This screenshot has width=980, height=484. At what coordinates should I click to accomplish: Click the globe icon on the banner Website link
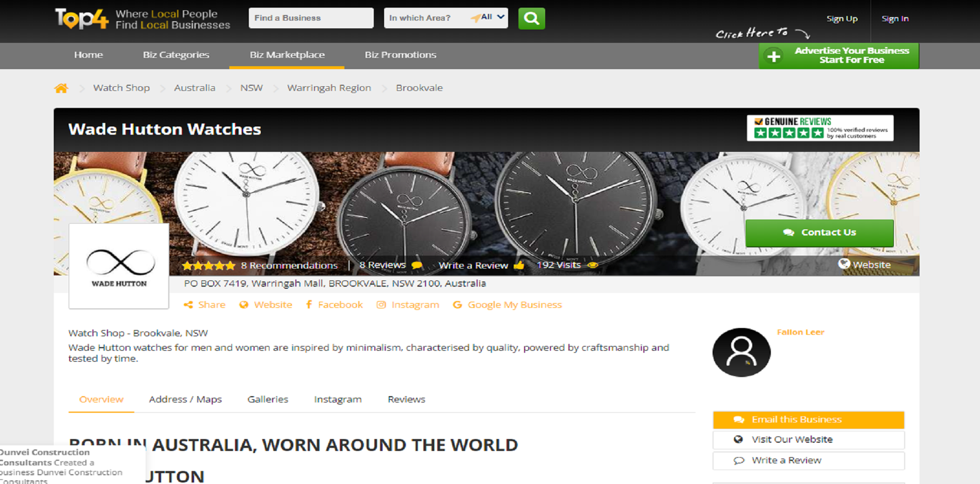coord(844,264)
